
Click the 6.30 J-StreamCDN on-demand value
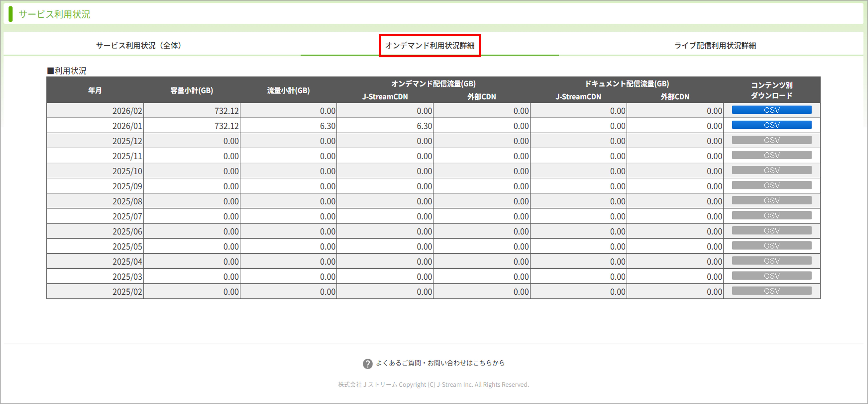(x=424, y=126)
